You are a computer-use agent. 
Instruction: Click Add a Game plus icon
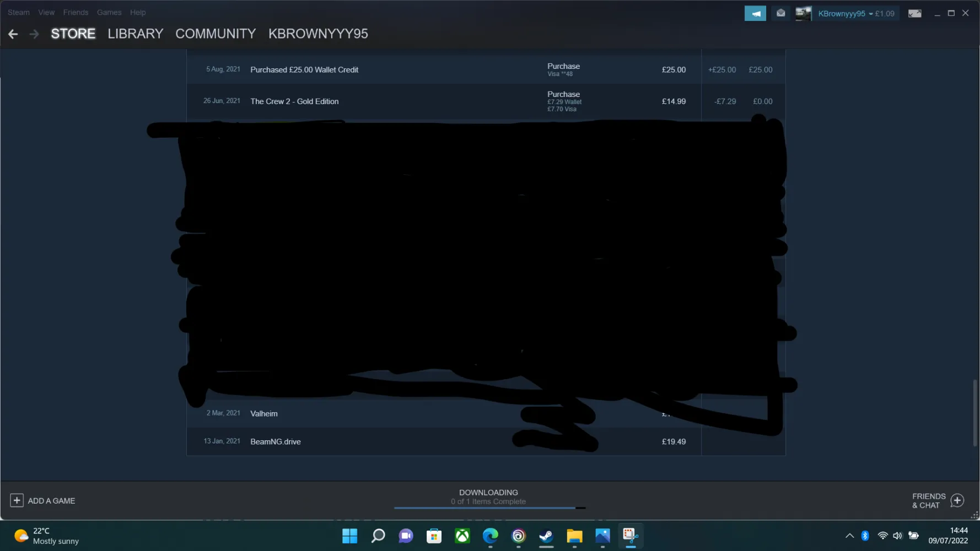coord(17,500)
